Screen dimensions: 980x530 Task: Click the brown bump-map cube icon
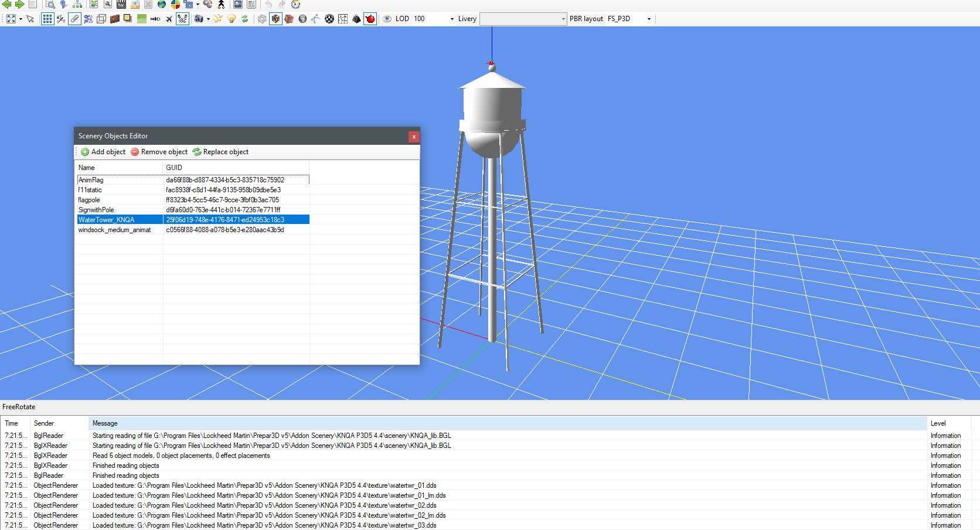289,19
